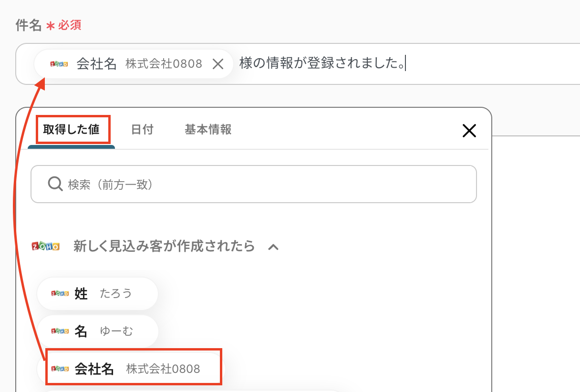The height and width of the screenshot is (392, 580).
Task: Close the value picker panel
Action: point(469,131)
